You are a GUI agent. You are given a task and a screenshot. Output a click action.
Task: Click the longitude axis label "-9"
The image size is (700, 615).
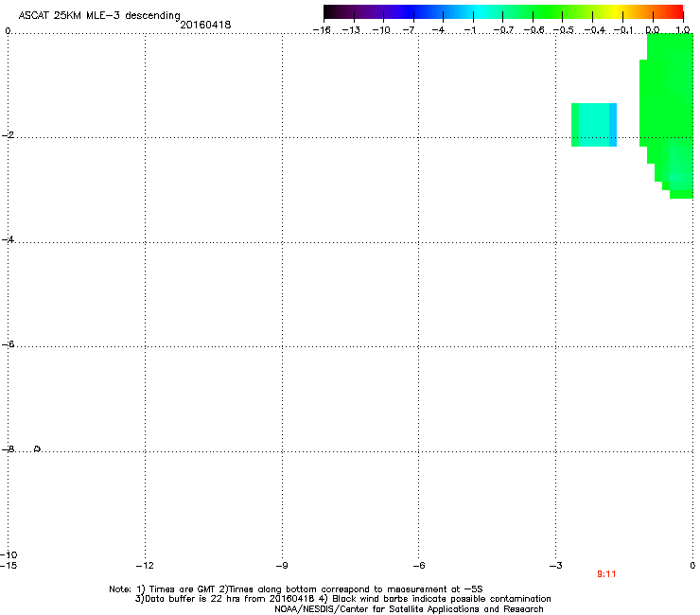[x=282, y=566]
